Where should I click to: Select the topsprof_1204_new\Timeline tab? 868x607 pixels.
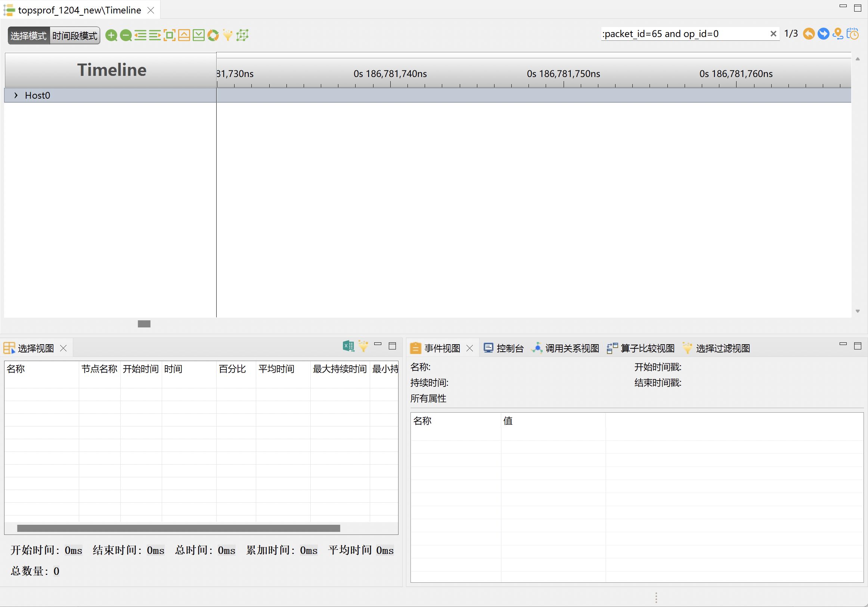(80, 10)
